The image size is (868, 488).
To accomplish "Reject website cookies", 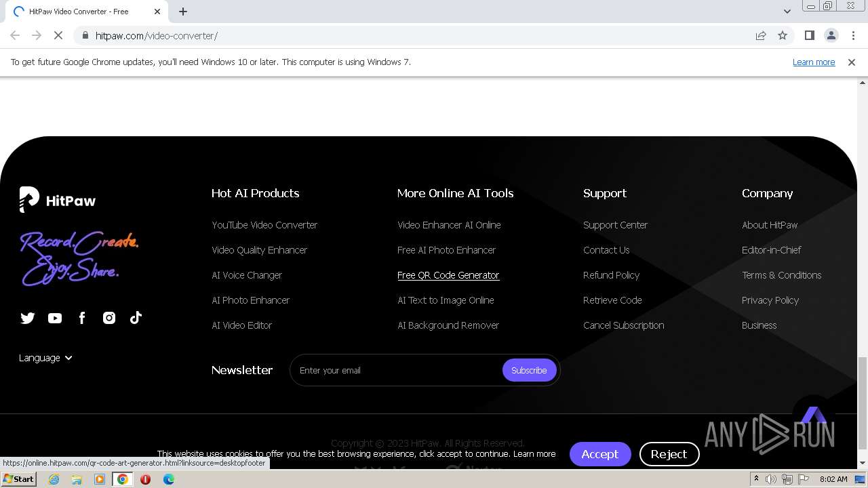I will (x=669, y=454).
